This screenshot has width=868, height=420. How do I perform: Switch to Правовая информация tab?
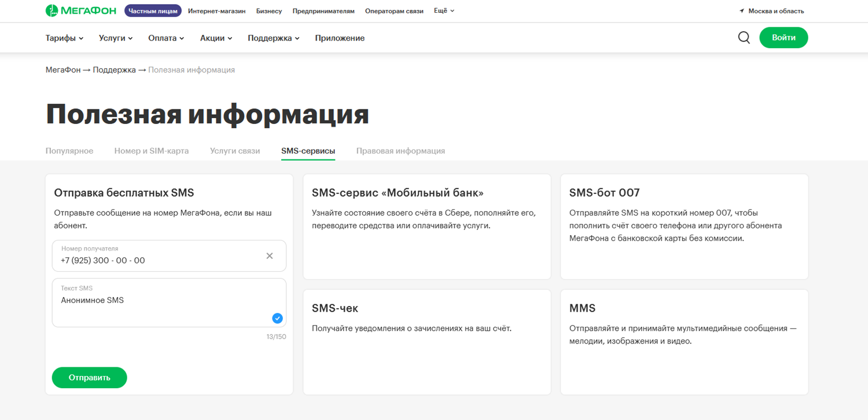pyautogui.click(x=400, y=151)
